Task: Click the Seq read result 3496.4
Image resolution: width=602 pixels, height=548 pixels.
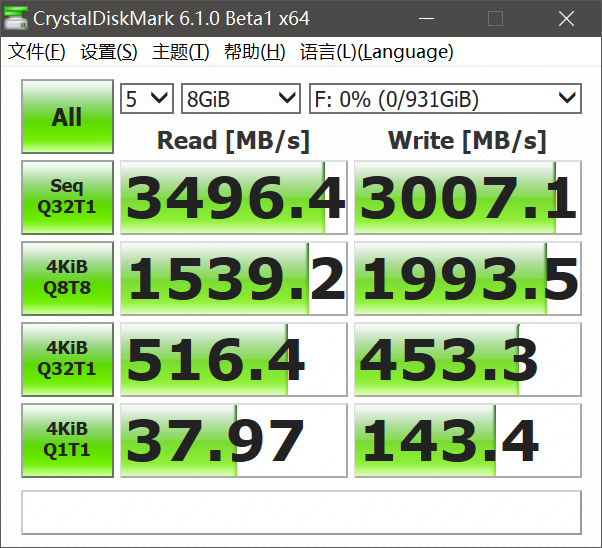Action: (x=233, y=198)
